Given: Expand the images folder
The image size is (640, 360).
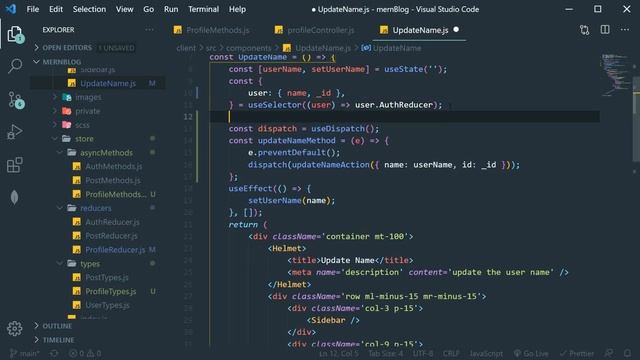Looking at the screenshot, I should pos(88,97).
